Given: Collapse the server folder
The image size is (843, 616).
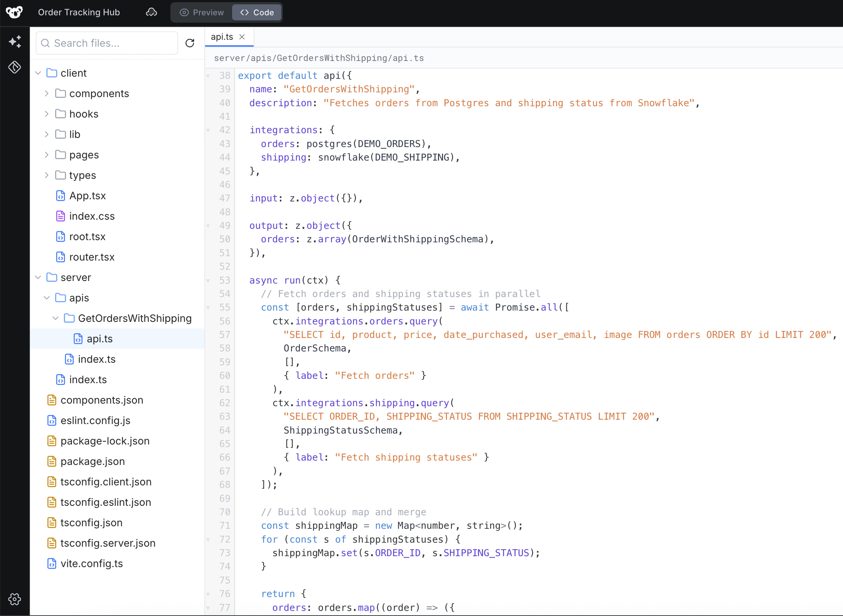Looking at the screenshot, I should (38, 277).
